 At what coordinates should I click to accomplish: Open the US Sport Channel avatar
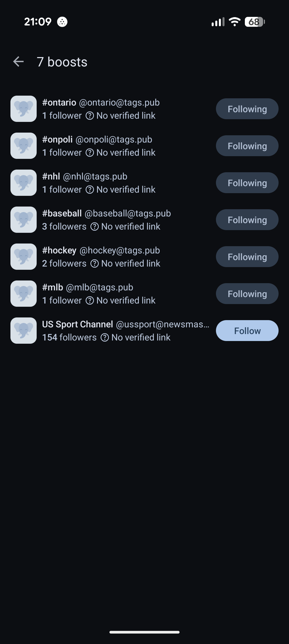click(24, 331)
